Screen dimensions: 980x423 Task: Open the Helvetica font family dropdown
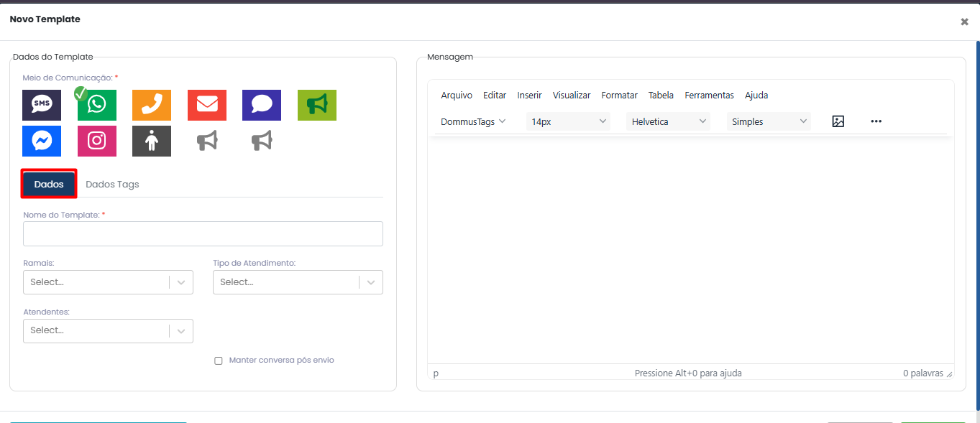click(668, 121)
